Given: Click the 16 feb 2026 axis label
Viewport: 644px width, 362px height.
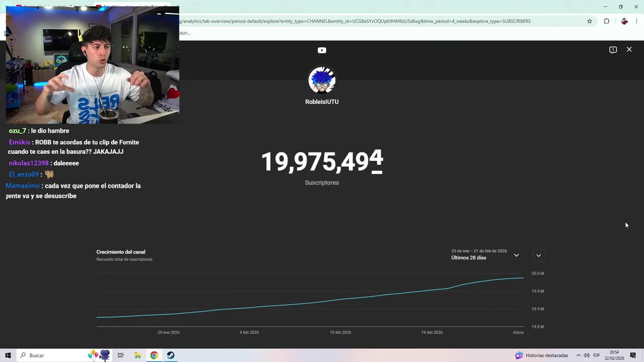Looking at the screenshot, I should tap(432, 332).
